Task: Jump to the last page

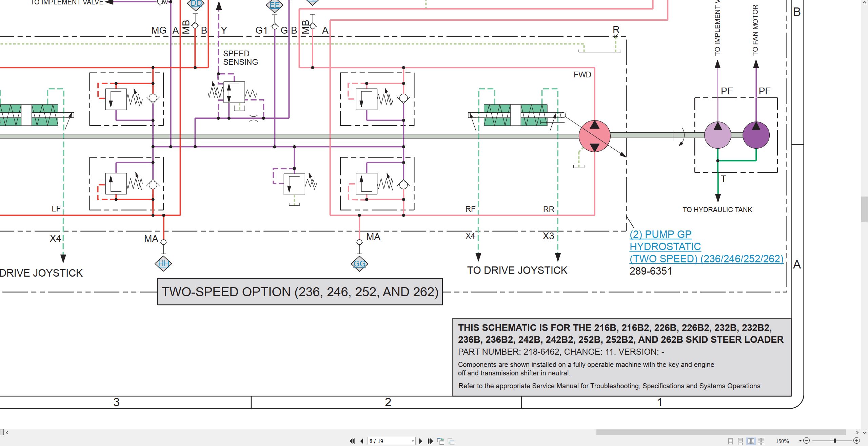Action: [430, 441]
